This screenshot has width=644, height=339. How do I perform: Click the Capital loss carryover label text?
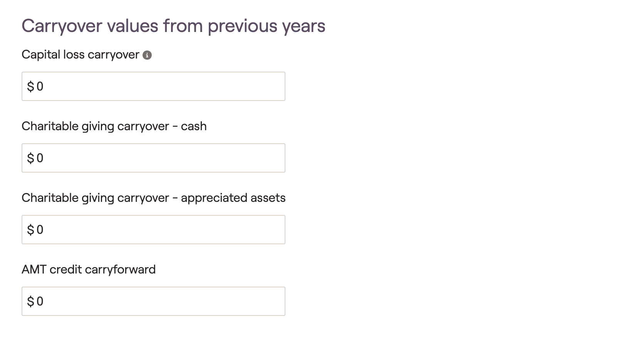click(80, 55)
